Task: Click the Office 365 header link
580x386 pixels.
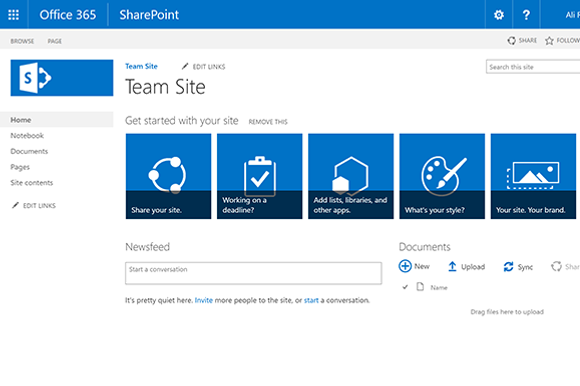Action: 68,15
